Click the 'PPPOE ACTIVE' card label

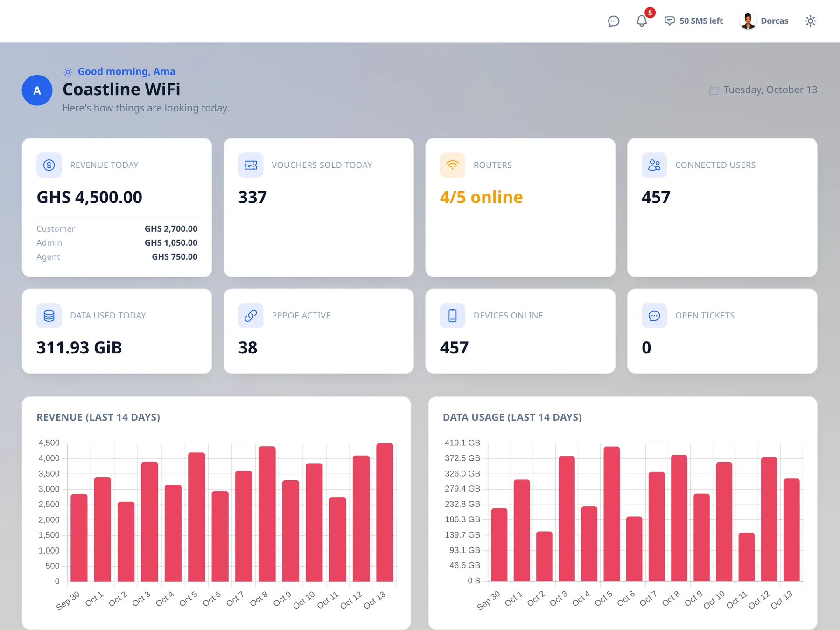[x=301, y=316]
